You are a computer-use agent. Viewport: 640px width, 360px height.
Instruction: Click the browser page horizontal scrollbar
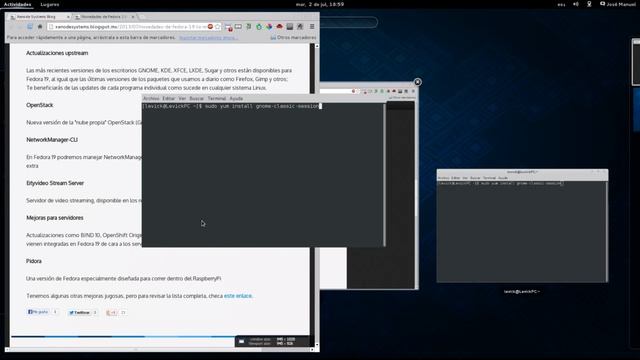coord(159,349)
